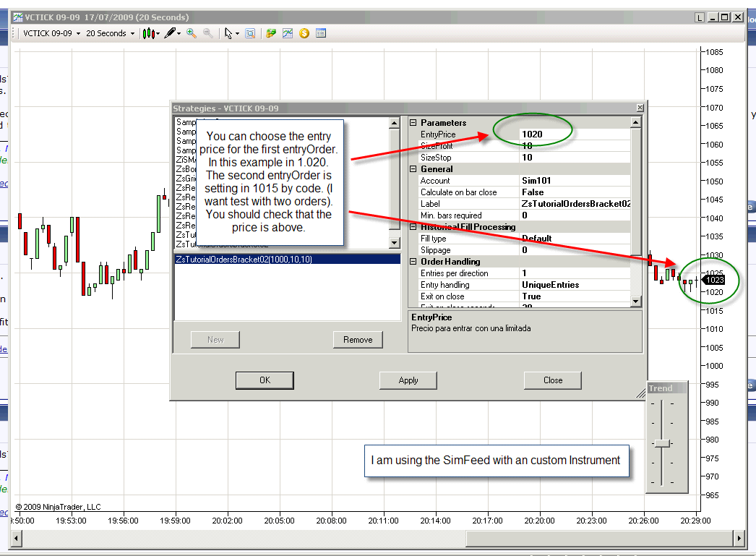Collapse the Order Handling section
756x556 pixels.
coord(413,261)
